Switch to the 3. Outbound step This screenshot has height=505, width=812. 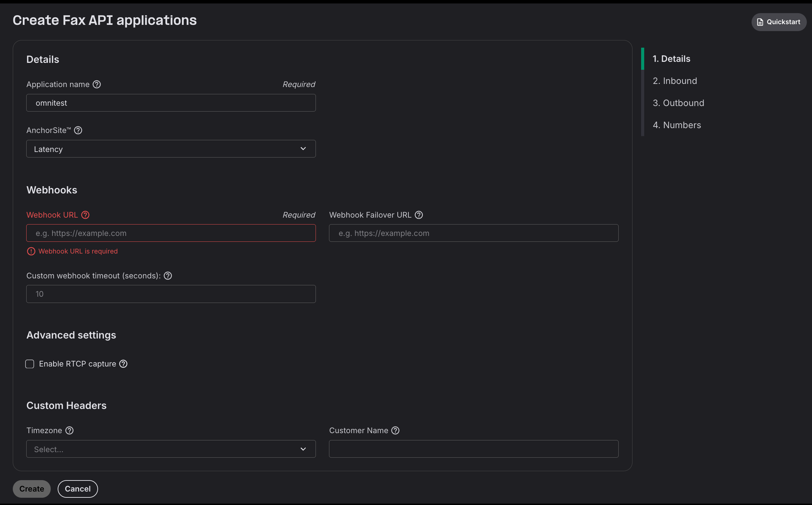(x=678, y=103)
